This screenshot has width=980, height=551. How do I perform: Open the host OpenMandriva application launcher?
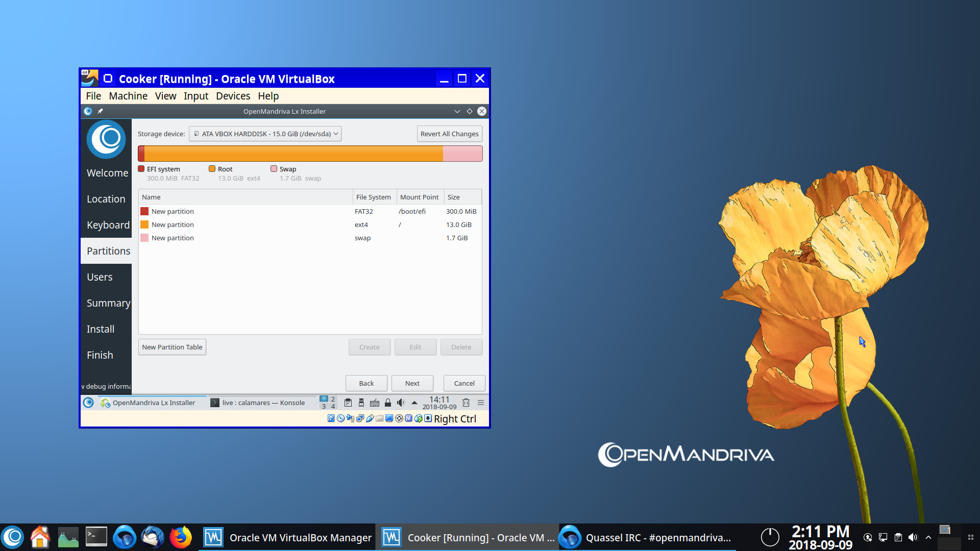coord(13,537)
